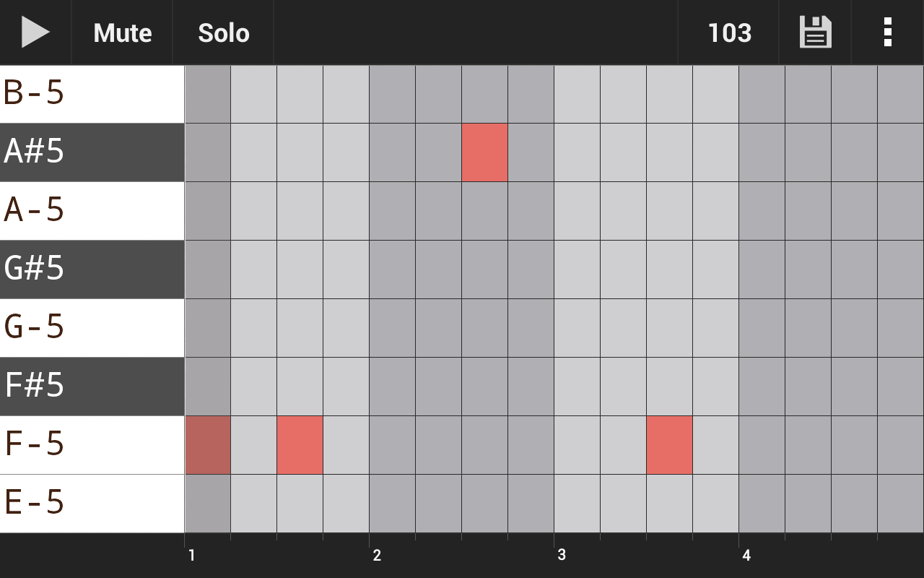Image resolution: width=924 pixels, height=578 pixels.
Task: Add an E-5 note at the last step
Action: tap(899, 504)
